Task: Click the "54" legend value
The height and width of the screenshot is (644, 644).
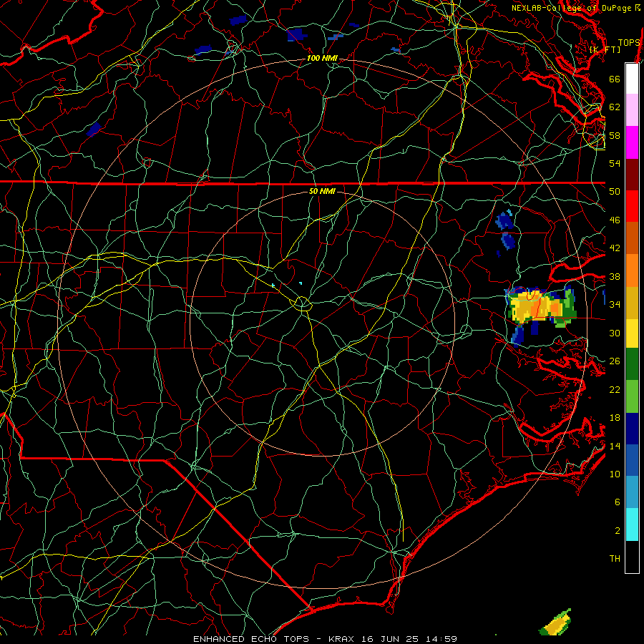Action: point(615,163)
